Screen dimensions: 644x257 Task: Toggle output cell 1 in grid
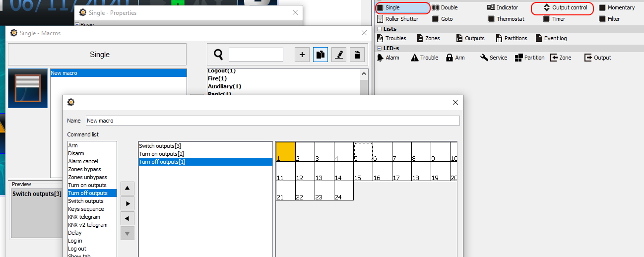click(285, 152)
